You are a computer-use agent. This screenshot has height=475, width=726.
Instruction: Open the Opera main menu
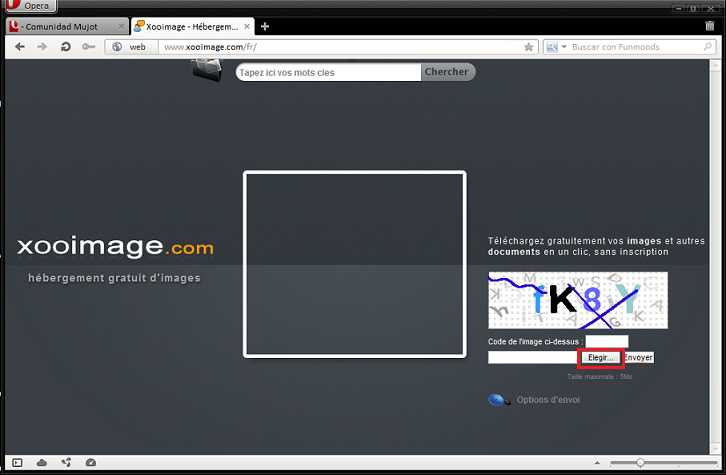[x=30, y=6]
